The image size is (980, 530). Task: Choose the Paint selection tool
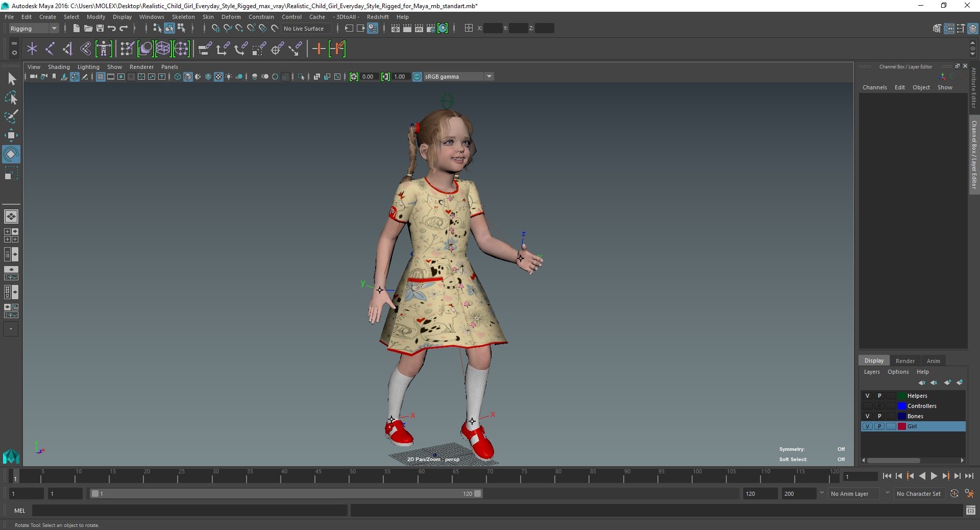[11, 116]
